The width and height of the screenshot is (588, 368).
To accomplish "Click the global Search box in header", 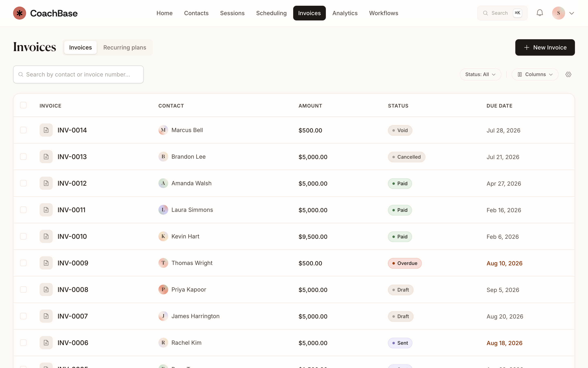I will coord(502,13).
